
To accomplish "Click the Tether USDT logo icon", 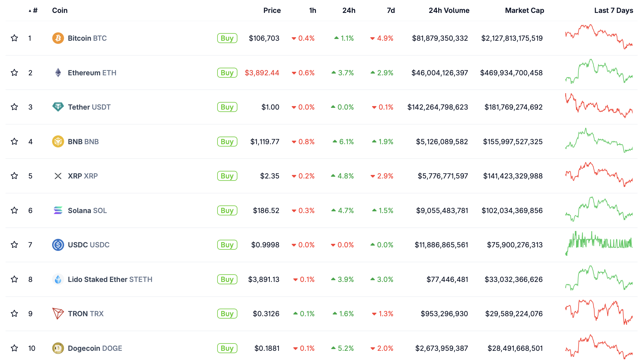I will click(58, 107).
